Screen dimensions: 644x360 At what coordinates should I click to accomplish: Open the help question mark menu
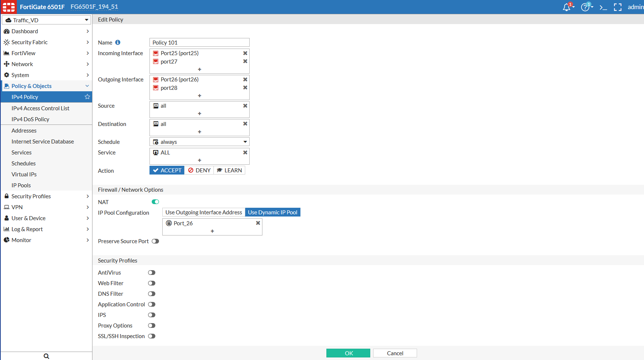click(x=586, y=7)
